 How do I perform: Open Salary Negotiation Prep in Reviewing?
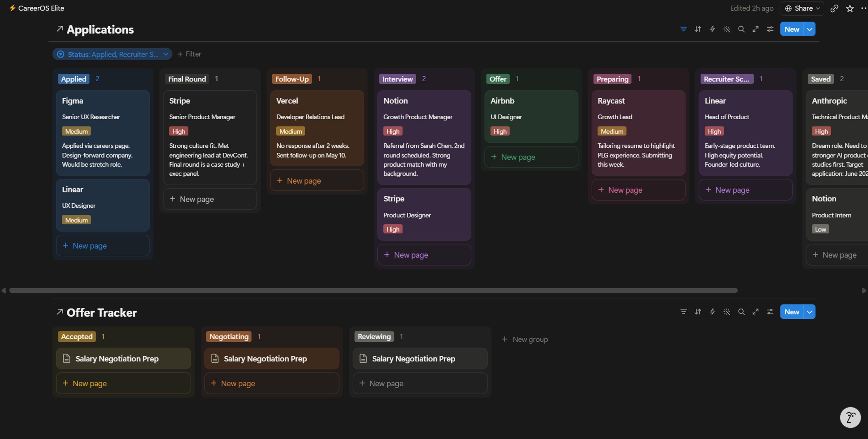(420, 358)
